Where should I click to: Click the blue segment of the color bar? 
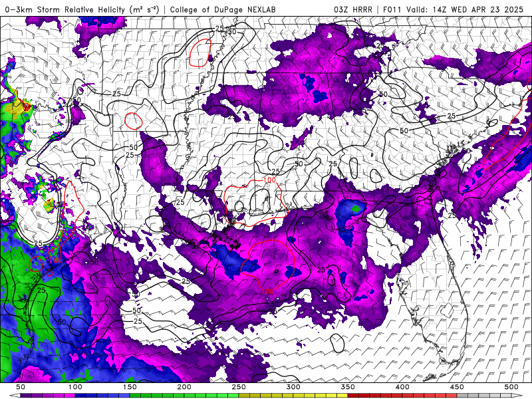tap(102, 396)
